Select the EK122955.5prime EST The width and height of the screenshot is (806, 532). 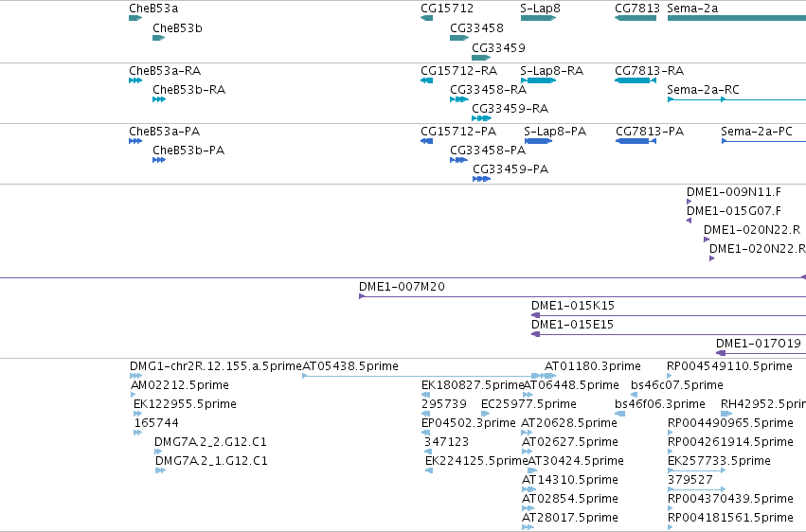coord(137,415)
